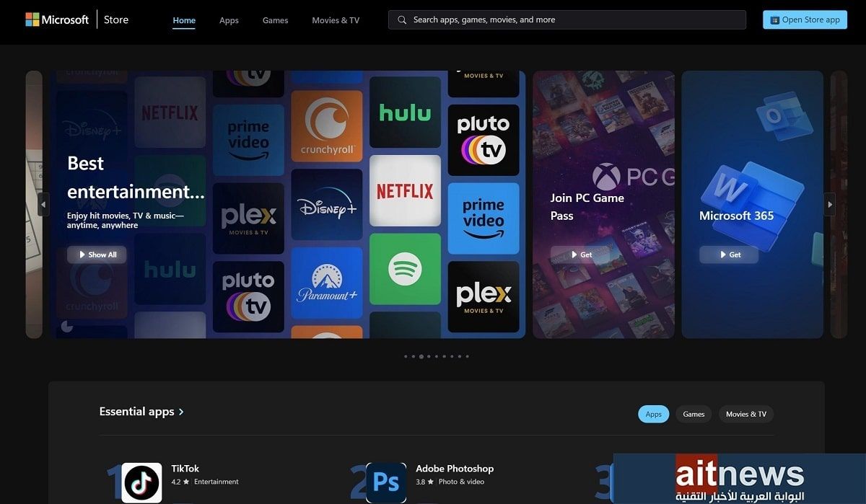Select the Games filter pill
This screenshot has height=504, width=866.
(694, 414)
